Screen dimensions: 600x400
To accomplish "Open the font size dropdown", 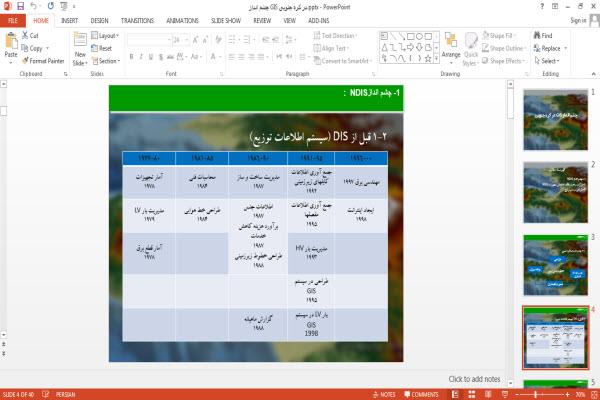I will [x=187, y=40].
